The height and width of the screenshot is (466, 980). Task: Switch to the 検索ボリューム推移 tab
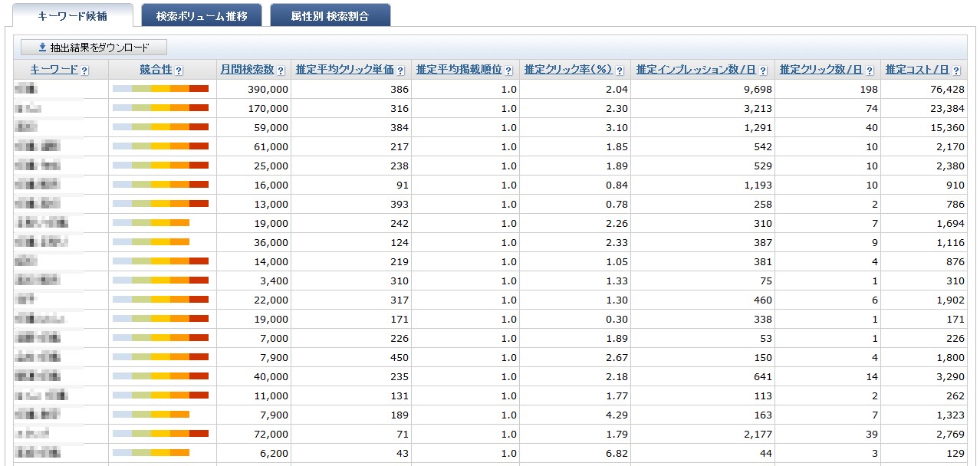[x=202, y=15]
